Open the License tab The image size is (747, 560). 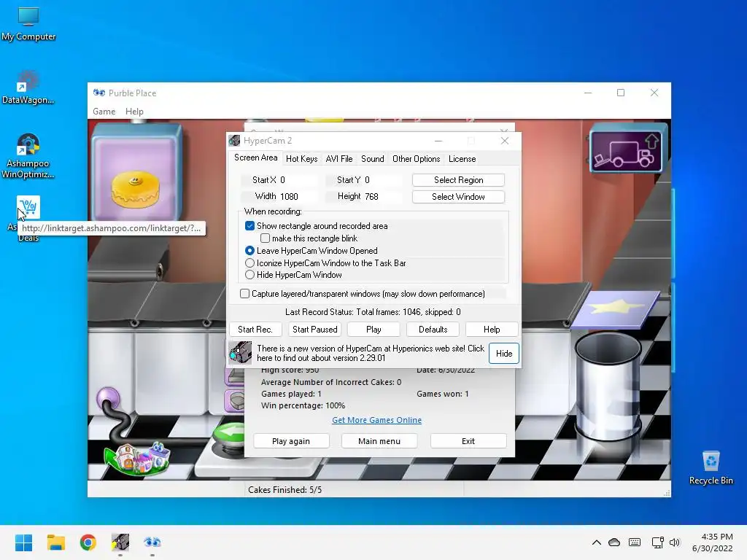pos(462,158)
